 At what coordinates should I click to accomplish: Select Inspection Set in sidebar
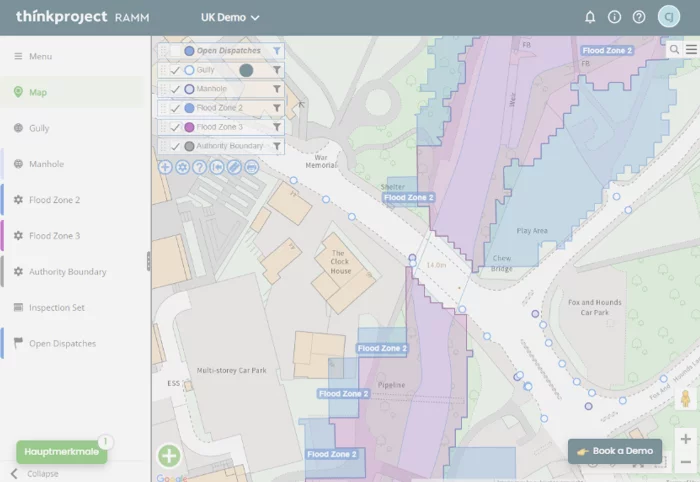click(56, 307)
